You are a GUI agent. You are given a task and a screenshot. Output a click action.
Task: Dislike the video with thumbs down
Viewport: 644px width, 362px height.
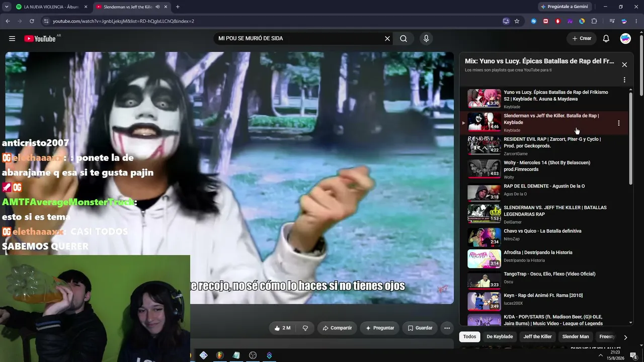point(305,328)
